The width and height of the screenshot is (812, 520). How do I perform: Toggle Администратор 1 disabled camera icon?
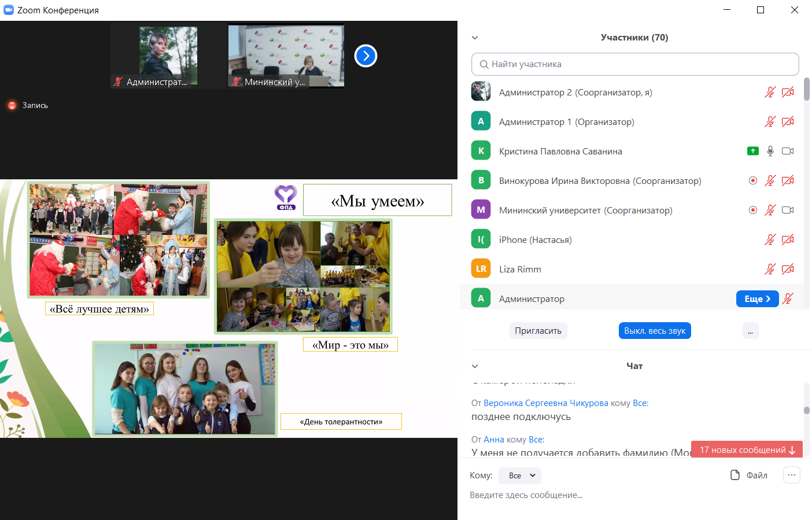point(787,121)
